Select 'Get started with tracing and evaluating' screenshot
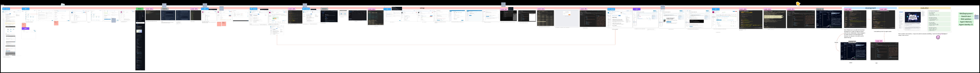This screenshot has width=980, height=73. 671,19
